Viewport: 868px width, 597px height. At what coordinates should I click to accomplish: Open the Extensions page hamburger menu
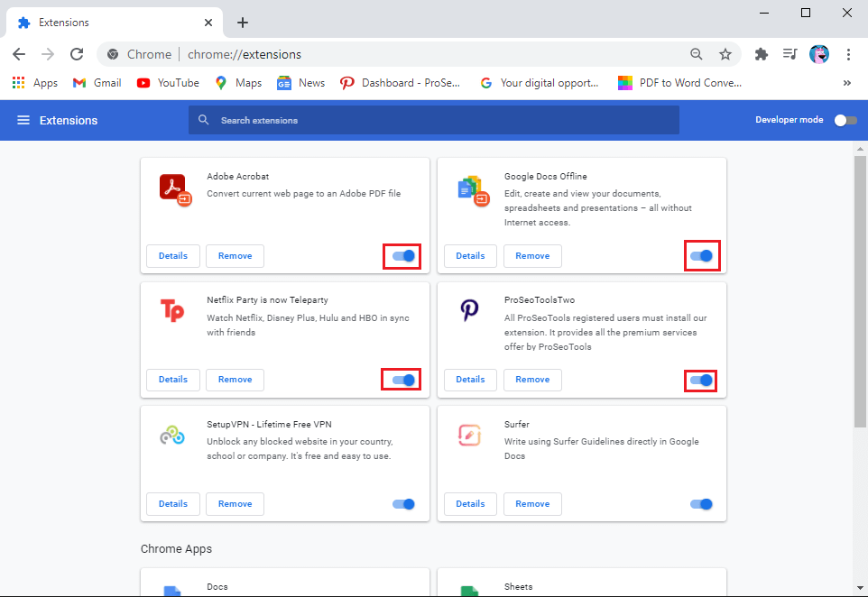tap(23, 119)
